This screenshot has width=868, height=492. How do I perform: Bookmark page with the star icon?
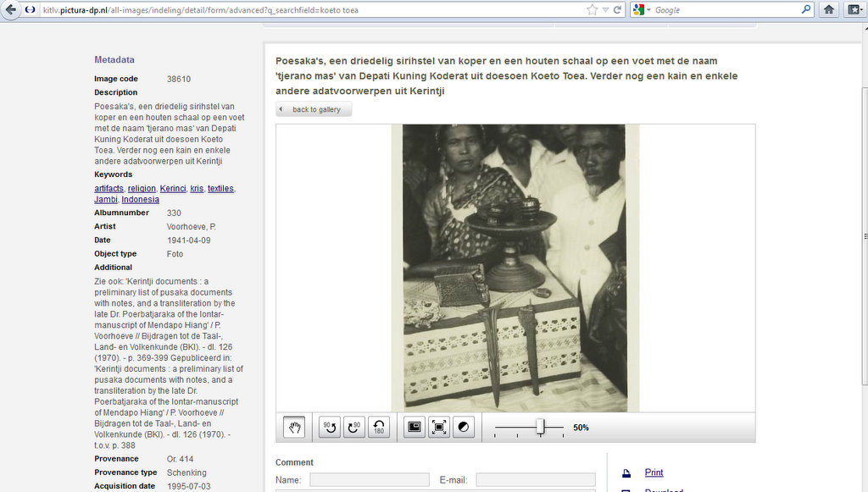[x=593, y=10]
